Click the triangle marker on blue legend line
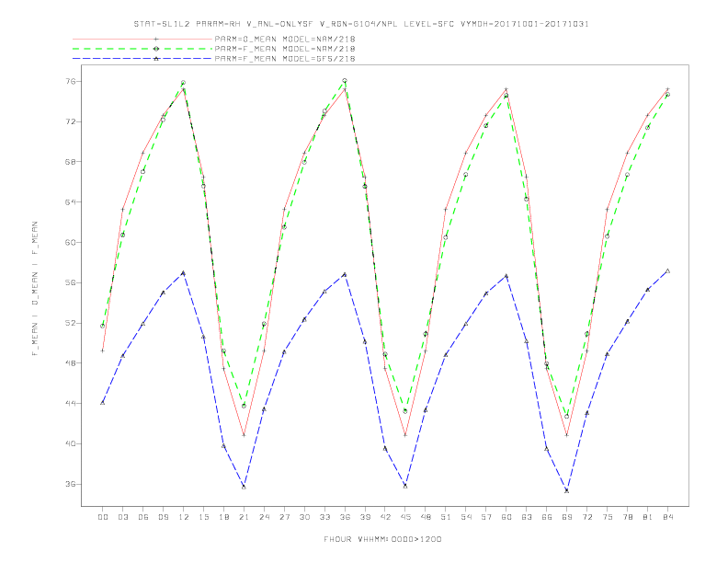Viewport: 728px width, 563px height. 156,59
